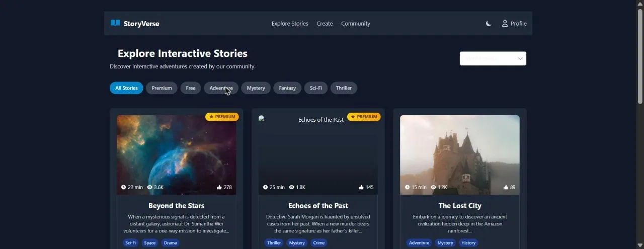Filter stories by Free
The height and width of the screenshot is (249, 644).
click(191, 88)
